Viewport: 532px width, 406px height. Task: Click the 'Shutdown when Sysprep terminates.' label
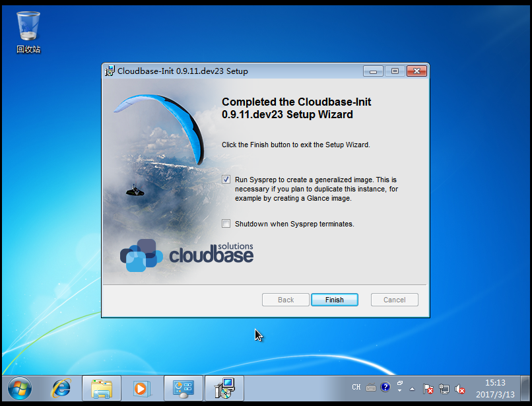294,224
